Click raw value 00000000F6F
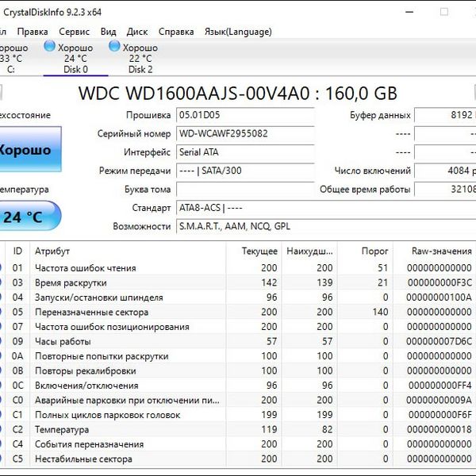Viewport: 476px width, 476px height. [440, 415]
